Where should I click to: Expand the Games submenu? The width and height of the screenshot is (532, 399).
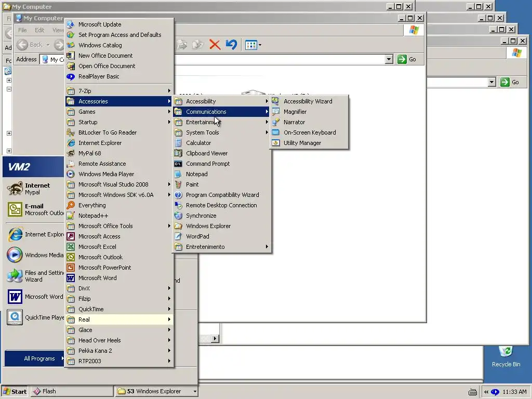(x=119, y=112)
